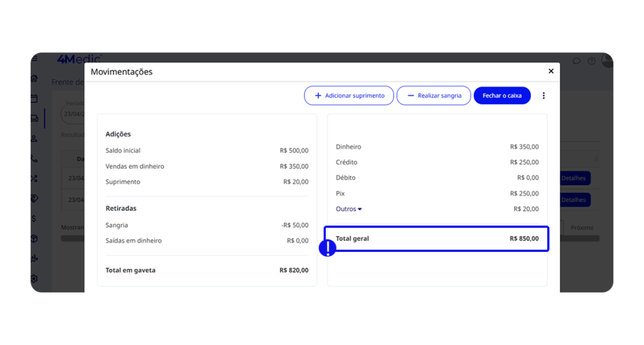The width and height of the screenshot is (644, 345).
Task: Click the chat bubble icon in the header
Action: tap(576, 61)
